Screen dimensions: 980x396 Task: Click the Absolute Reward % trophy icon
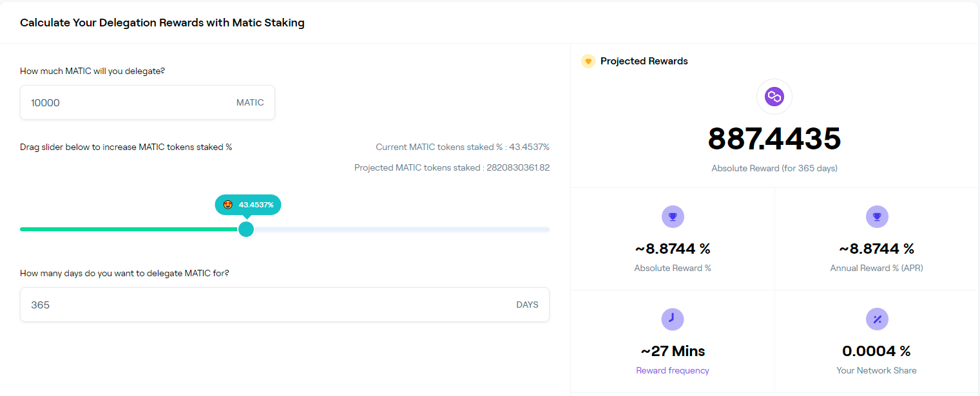coord(673,216)
